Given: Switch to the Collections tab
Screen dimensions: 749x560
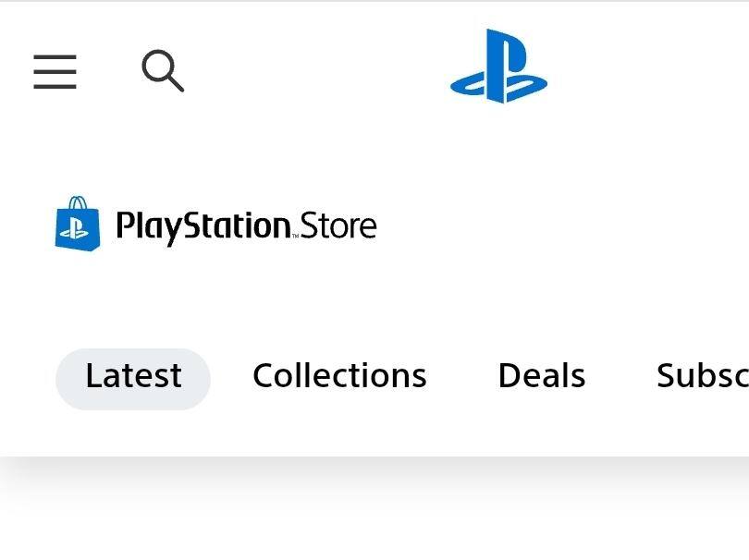Looking at the screenshot, I should pyautogui.click(x=339, y=377).
